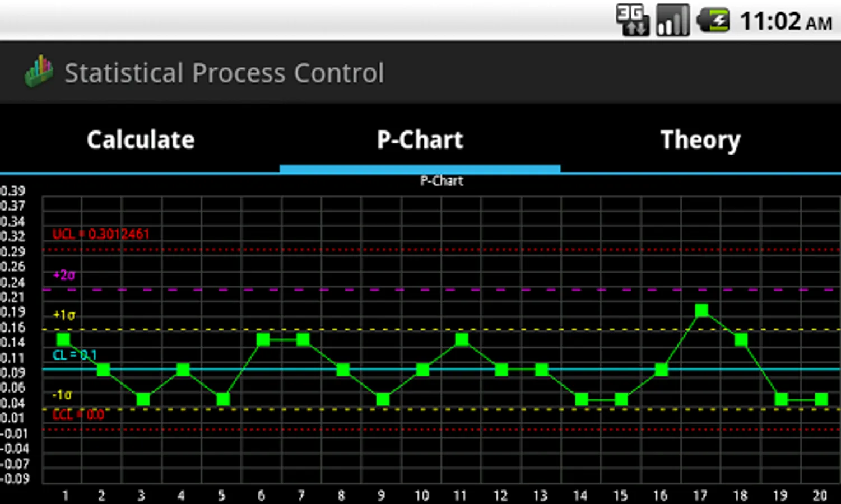Tap the signal strength bars icon
Screen dimensions: 841x504
coord(672,21)
